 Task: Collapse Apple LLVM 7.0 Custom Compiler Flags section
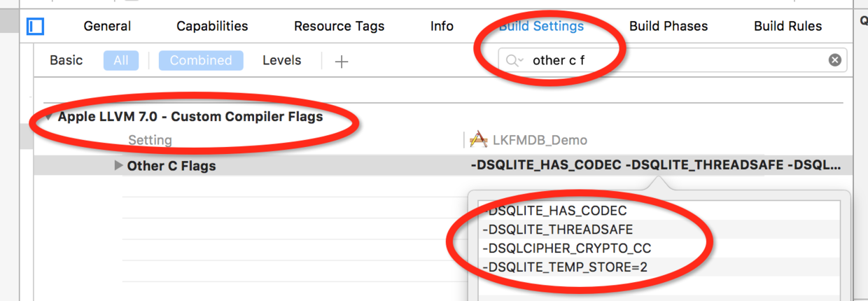coord(49,117)
